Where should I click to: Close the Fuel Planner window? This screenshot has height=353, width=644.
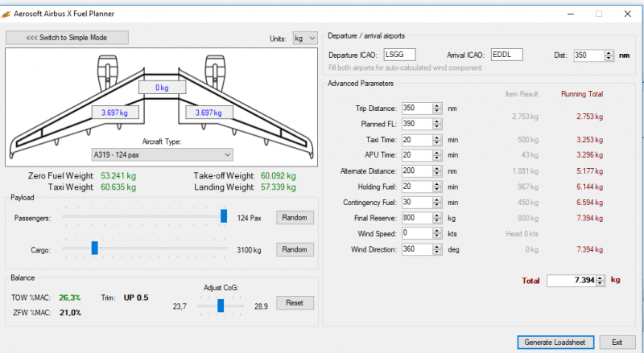coord(628,14)
